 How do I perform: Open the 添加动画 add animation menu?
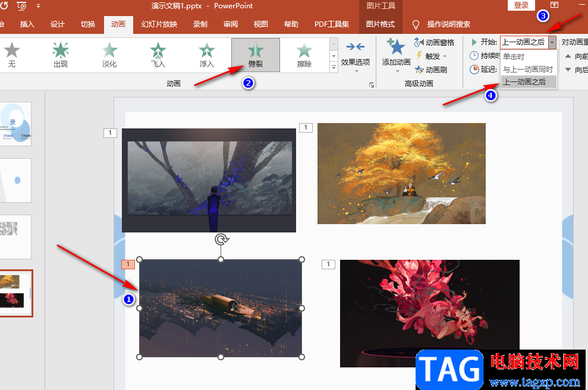point(396,56)
